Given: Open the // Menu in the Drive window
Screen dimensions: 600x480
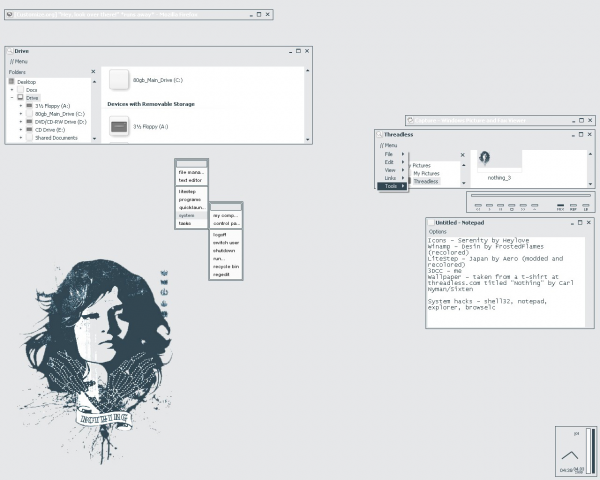Looking at the screenshot, I should tap(19, 61).
